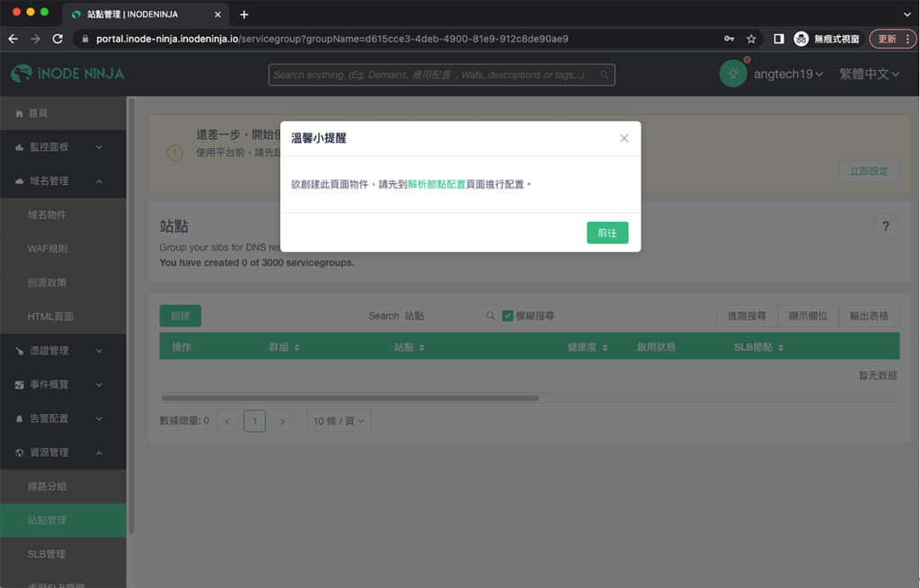This screenshot has height=588, width=920.
Task: Close the 溫馨小提醒 dialog with X
Action: (624, 138)
